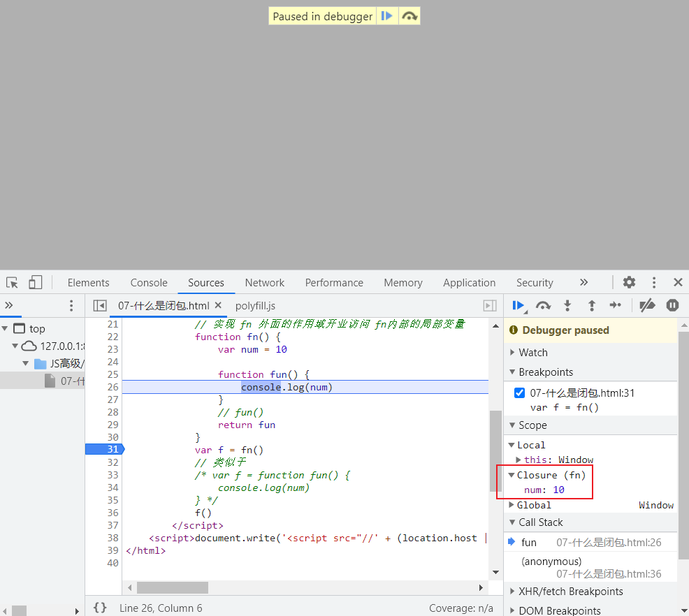Toggle pause on exceptions
The width and height of the screenshot is (689, 616).
(672, 305)
